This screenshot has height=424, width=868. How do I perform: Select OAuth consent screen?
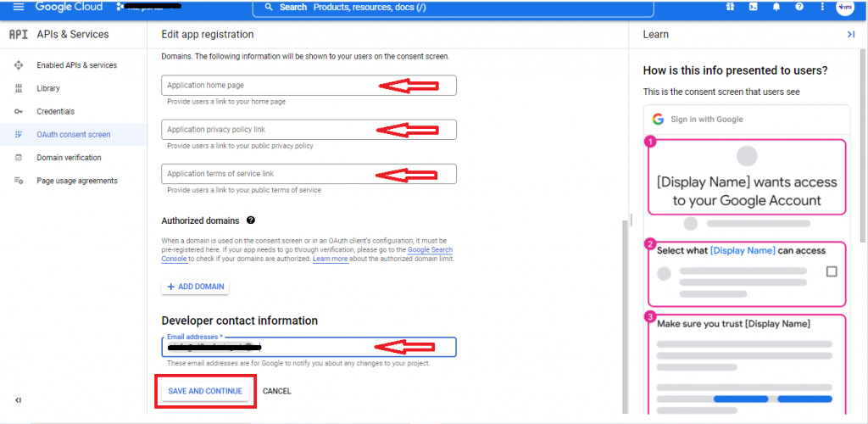[x=74, y=135]
